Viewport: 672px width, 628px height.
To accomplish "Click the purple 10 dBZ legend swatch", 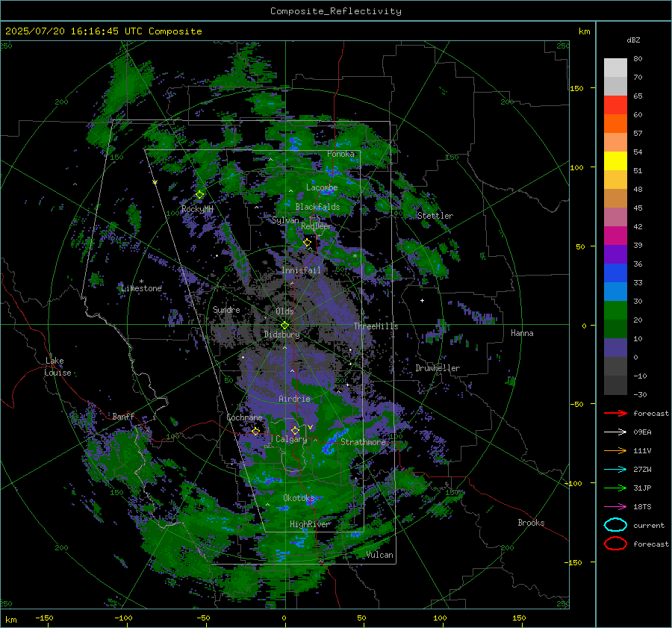I will point(615,348).
